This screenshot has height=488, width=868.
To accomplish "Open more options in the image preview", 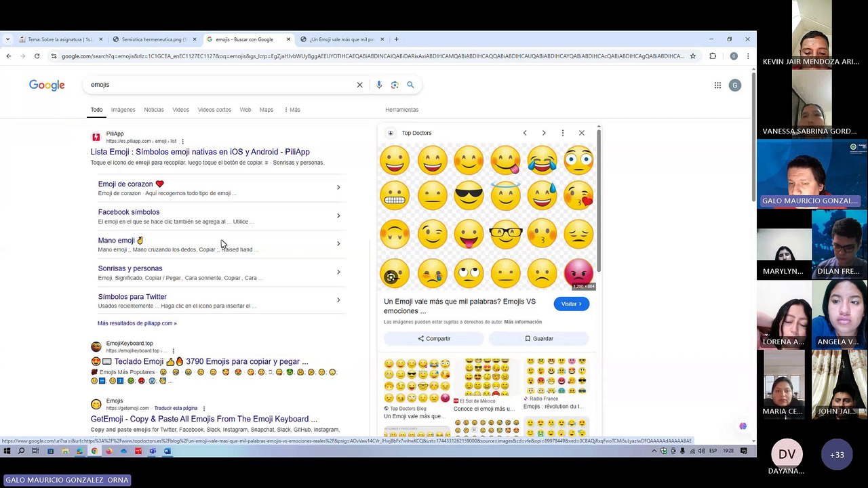I will pyautogui.click(x=562, y=133).
